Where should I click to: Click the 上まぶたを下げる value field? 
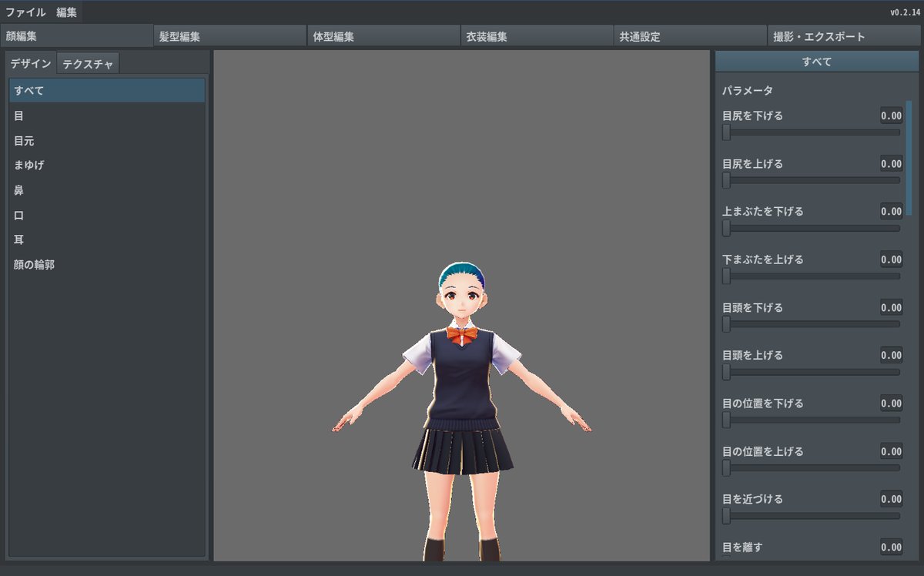(891, 212)
